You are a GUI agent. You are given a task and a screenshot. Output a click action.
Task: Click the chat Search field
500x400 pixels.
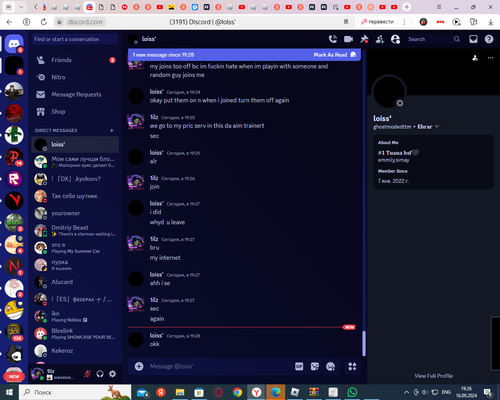pyautogui.click(x=434, y=39)
